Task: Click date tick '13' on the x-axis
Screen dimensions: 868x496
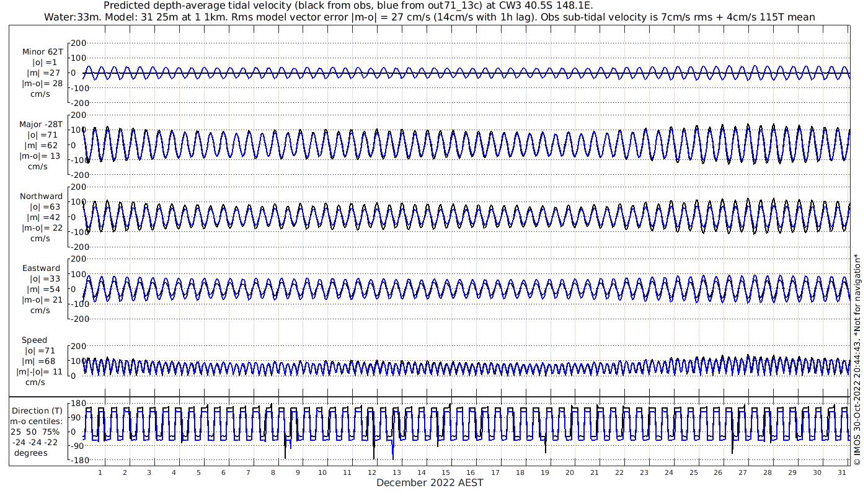Action: (x=397, y=472)
